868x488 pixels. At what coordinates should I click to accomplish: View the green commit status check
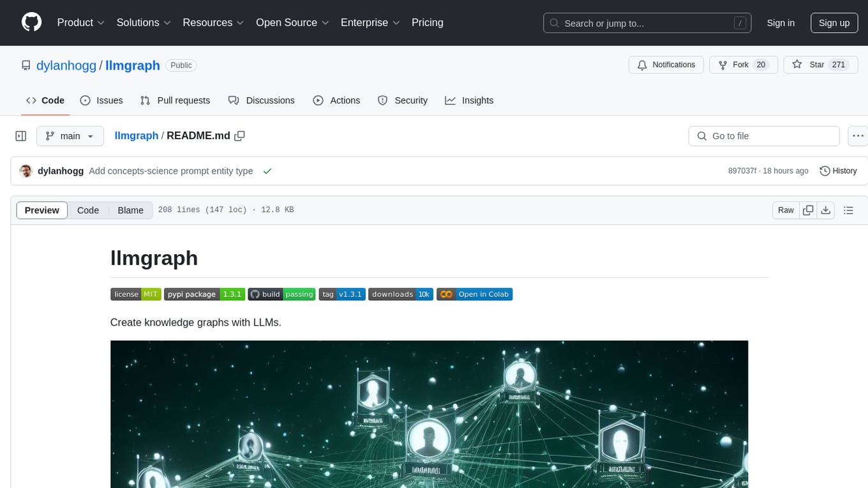point(267,171)
